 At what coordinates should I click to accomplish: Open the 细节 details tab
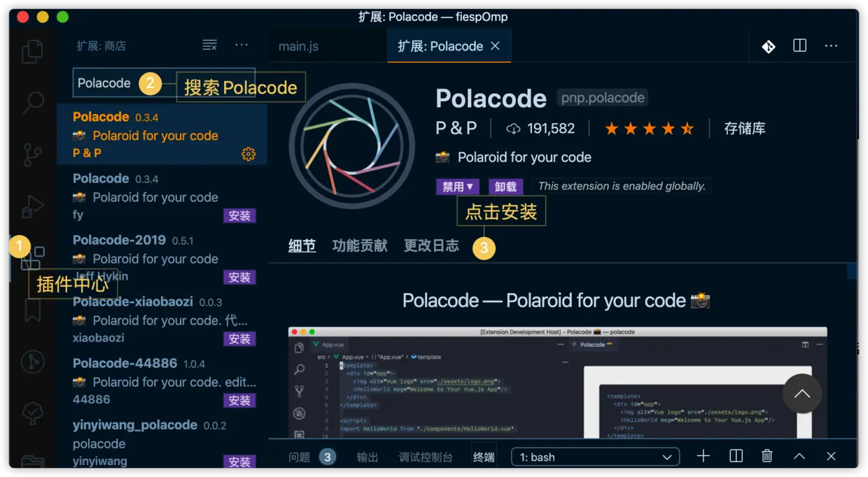(302, 245)
